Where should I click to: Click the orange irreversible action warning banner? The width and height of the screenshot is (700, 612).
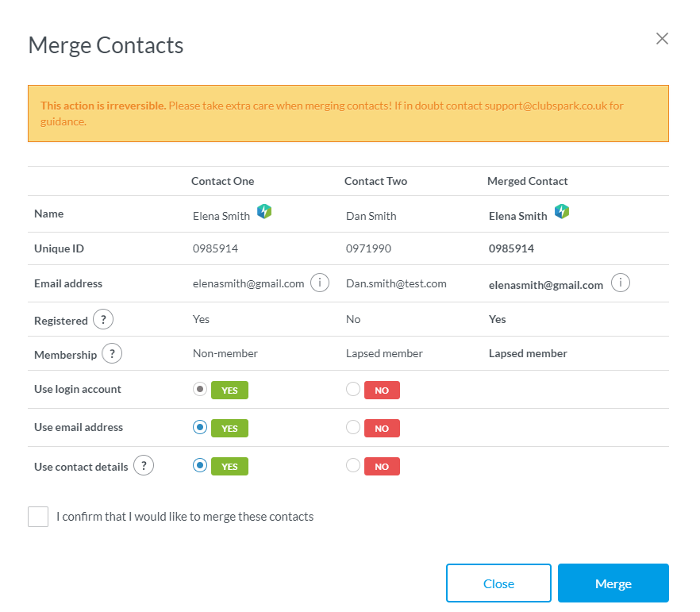(x=348, y=114)
